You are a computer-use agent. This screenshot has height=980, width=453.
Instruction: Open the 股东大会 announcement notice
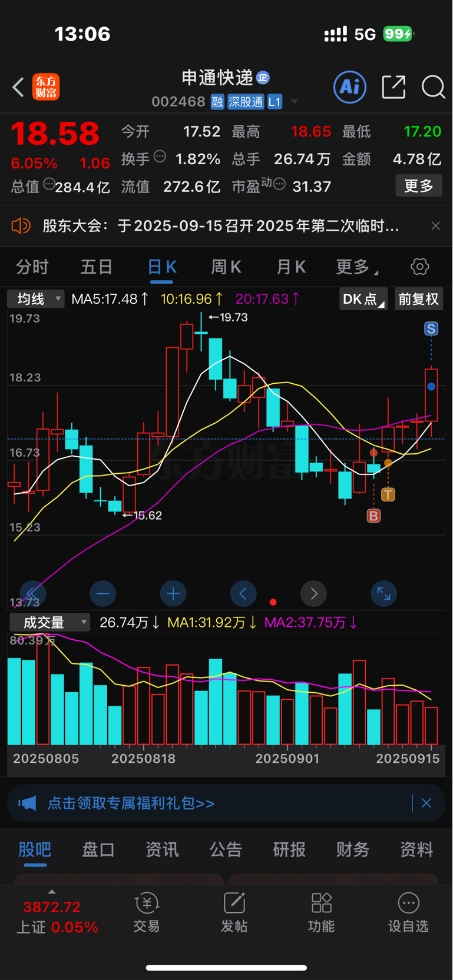click(x=221, y=226)
